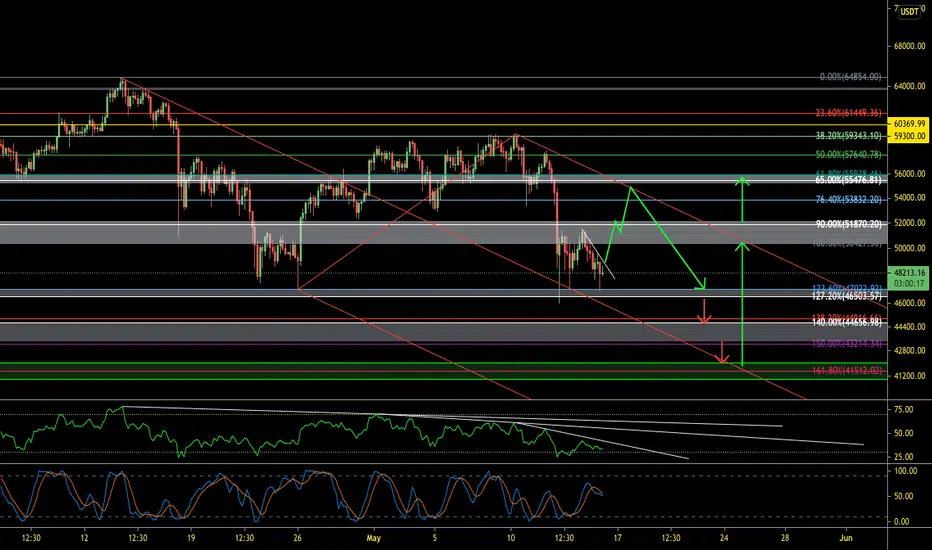Select the yellow 60369.99 price label
The width and height of the screenshot is (932, 550).
click(909, 124)
